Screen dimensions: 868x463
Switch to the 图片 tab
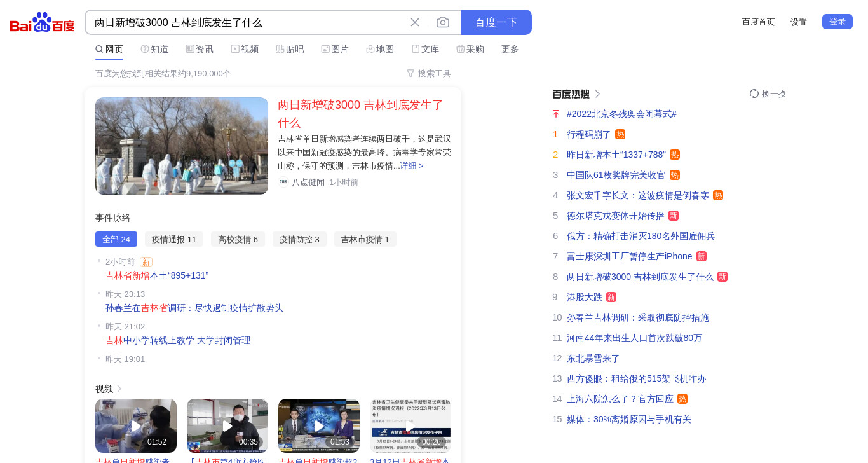coord(335,49)
